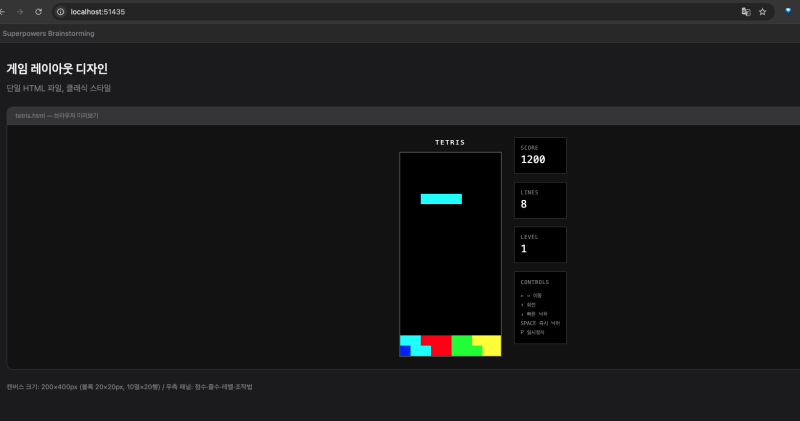Open the blue extension icon at the toolbar's right

tap(788, 11)
